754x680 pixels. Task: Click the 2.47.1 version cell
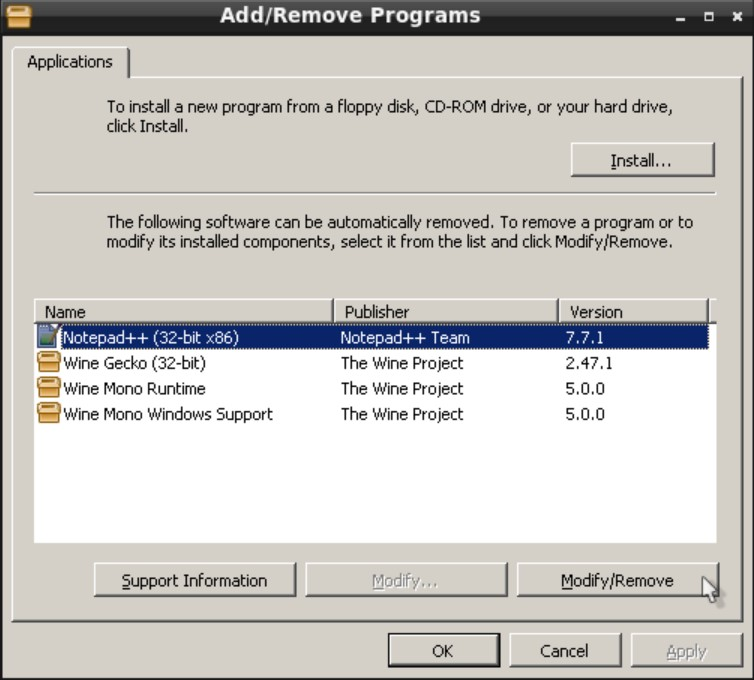click(x=588, y=363)
